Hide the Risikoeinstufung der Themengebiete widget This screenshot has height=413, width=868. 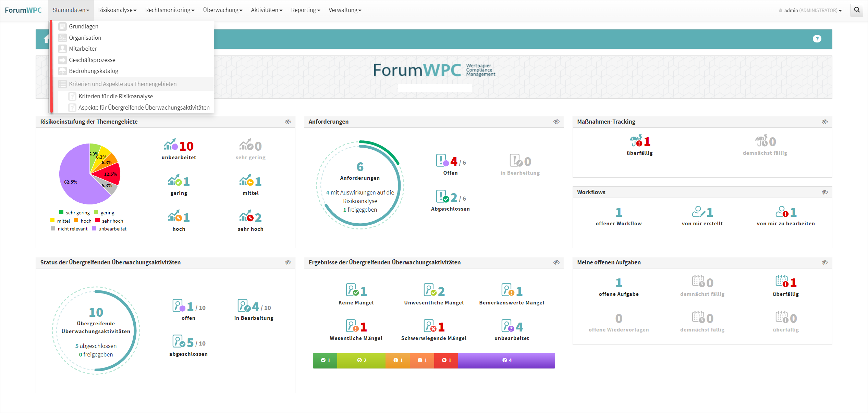[288, 122]
